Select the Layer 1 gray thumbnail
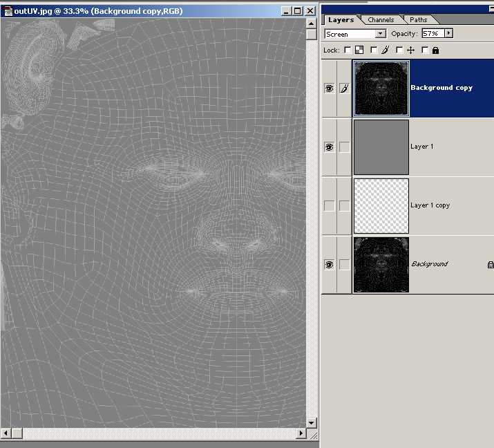Image resolution: width=494 pixels, height=448 pixels. tap(381, 147)
